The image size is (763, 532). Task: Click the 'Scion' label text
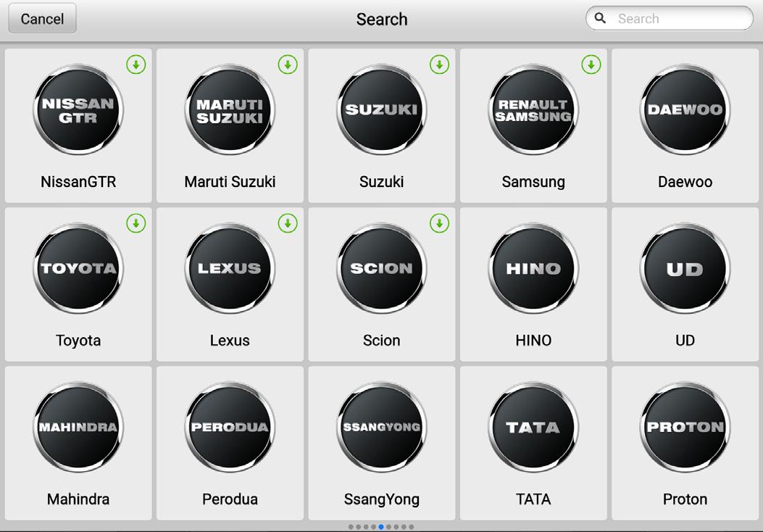pyautogui.click(x=382, y=340)
